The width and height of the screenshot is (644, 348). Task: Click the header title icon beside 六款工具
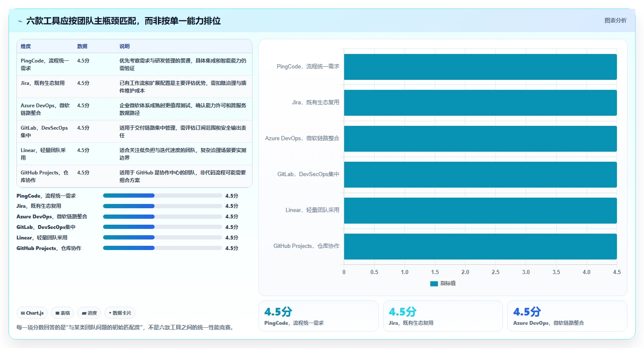tap(20, 21)
